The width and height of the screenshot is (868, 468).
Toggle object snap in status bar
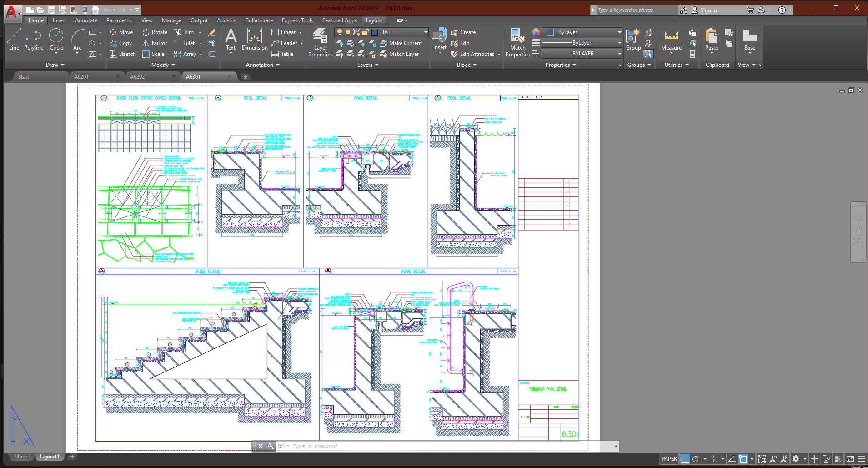(x=743, y=459)
